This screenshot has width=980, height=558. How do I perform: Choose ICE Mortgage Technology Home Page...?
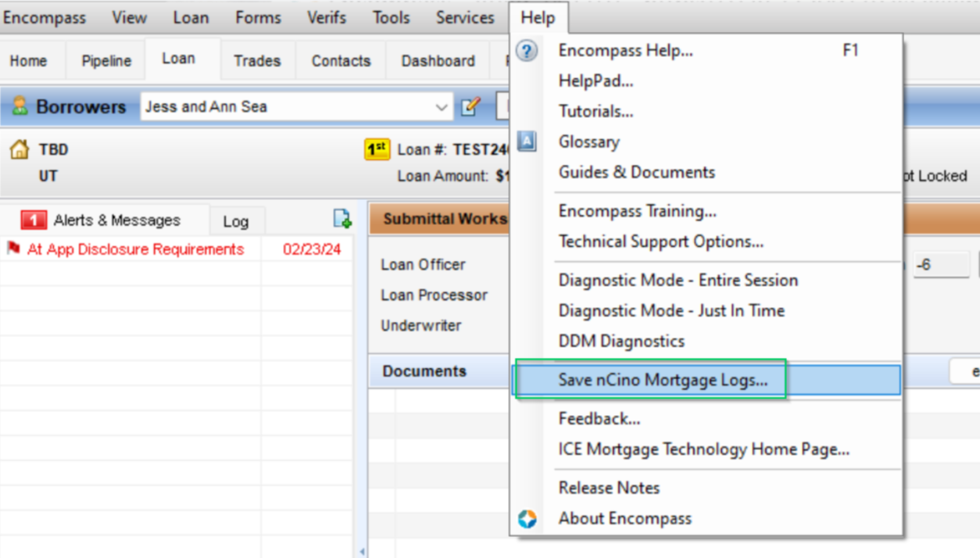(706, 449)
